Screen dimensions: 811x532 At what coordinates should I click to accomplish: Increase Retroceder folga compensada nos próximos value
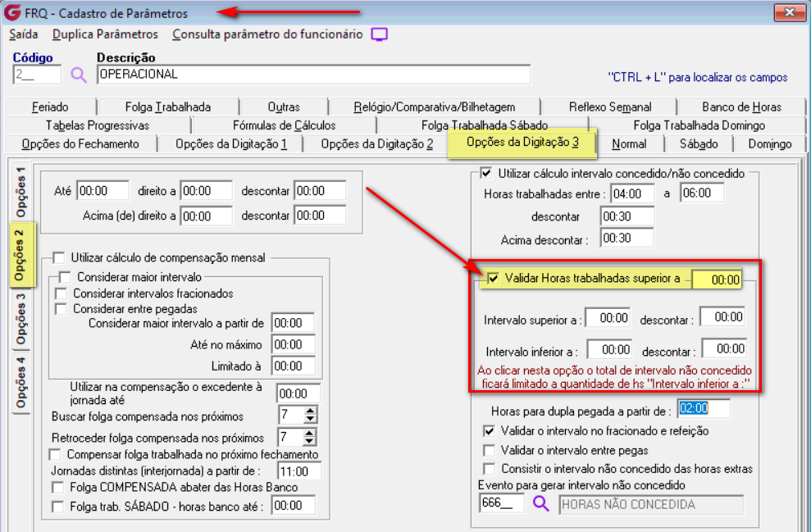309,434
